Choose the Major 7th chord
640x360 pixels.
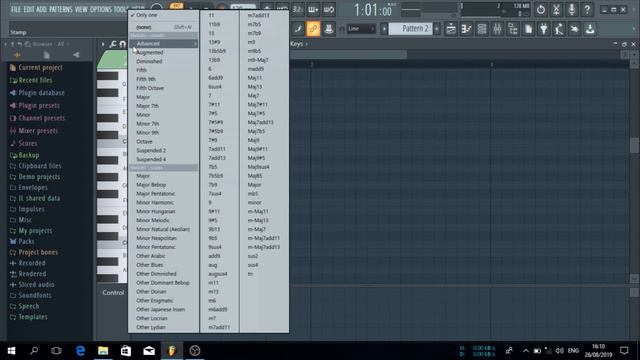pyautogui.click(x=163, y=106)
